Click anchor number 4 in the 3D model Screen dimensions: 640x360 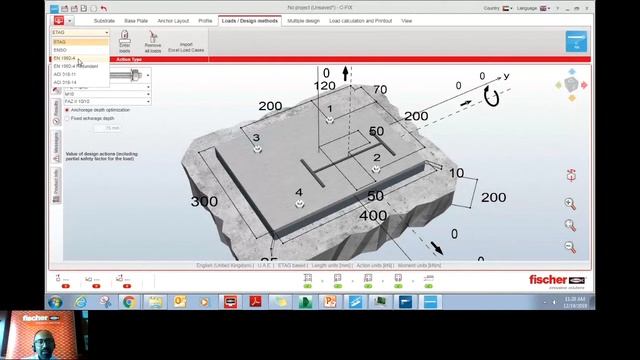pos(300,203)
